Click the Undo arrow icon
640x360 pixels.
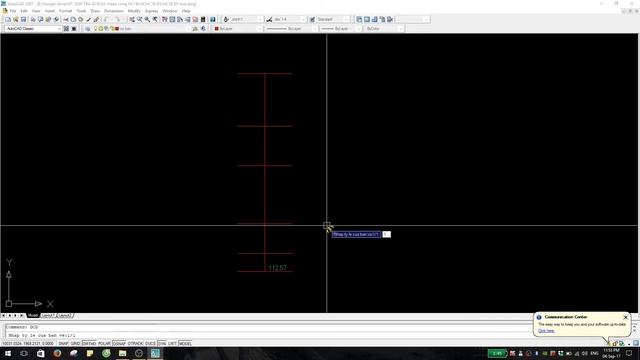pos(105,19)
